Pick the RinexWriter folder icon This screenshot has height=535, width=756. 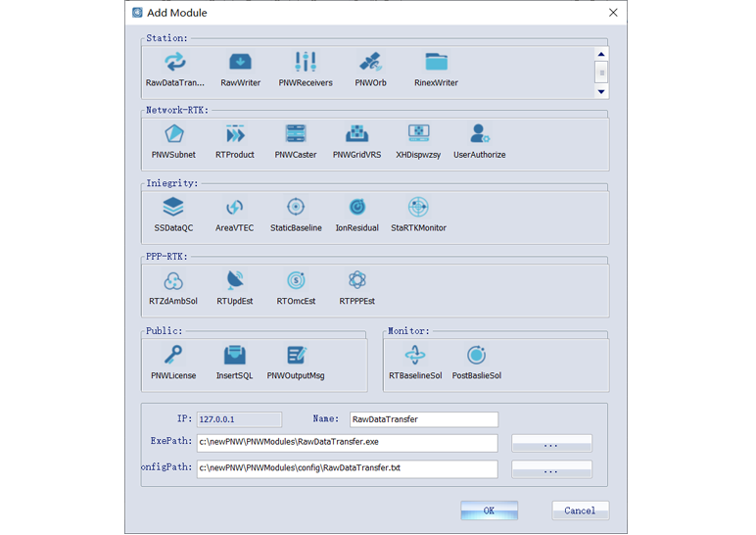coord(436,64)
